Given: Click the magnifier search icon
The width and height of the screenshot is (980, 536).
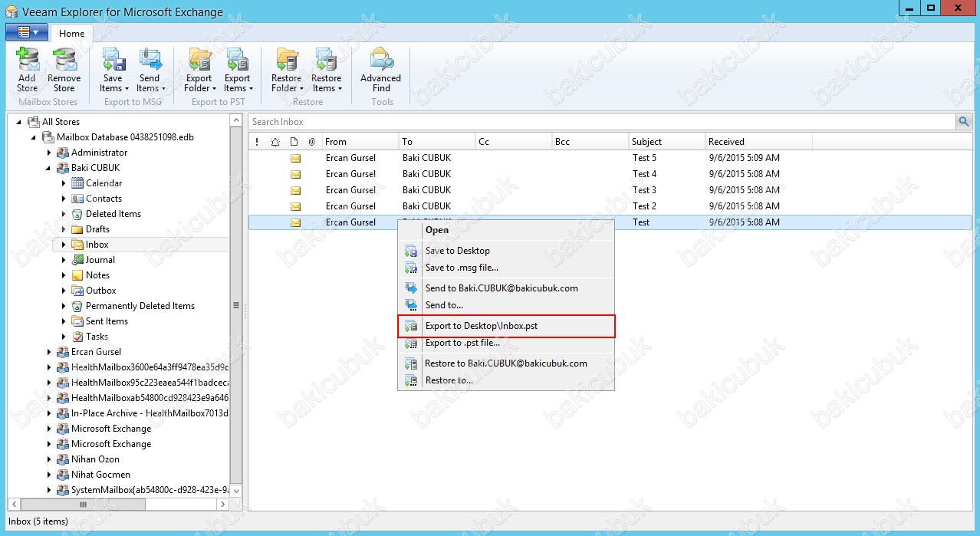Looking at the screenshot, I should pos(963,121).
